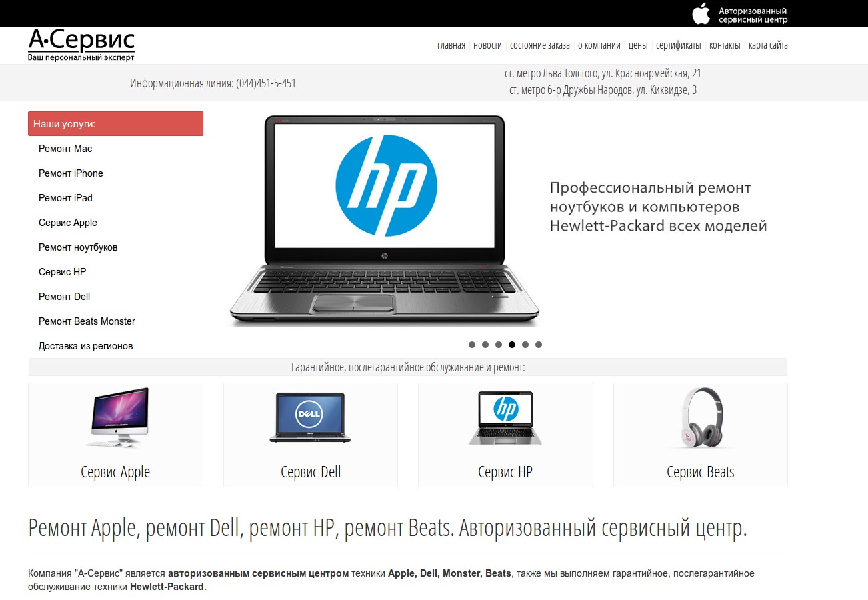Open the новости menu item
Screen dimensions: 868x600
[487, 45]
